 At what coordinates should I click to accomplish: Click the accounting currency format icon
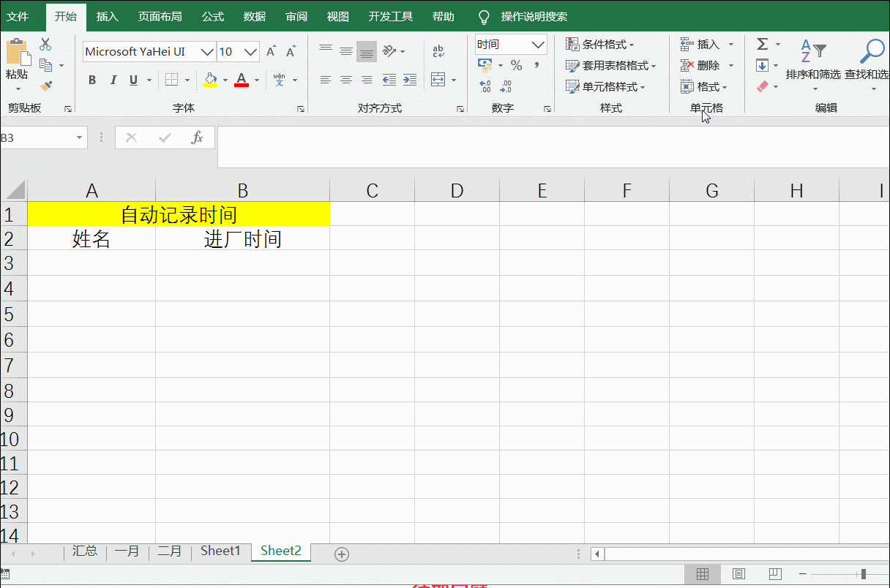(485, 65)
